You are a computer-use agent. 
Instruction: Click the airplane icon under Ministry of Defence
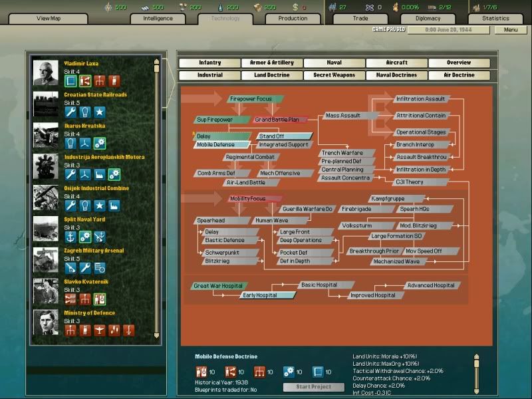point(100,331)
